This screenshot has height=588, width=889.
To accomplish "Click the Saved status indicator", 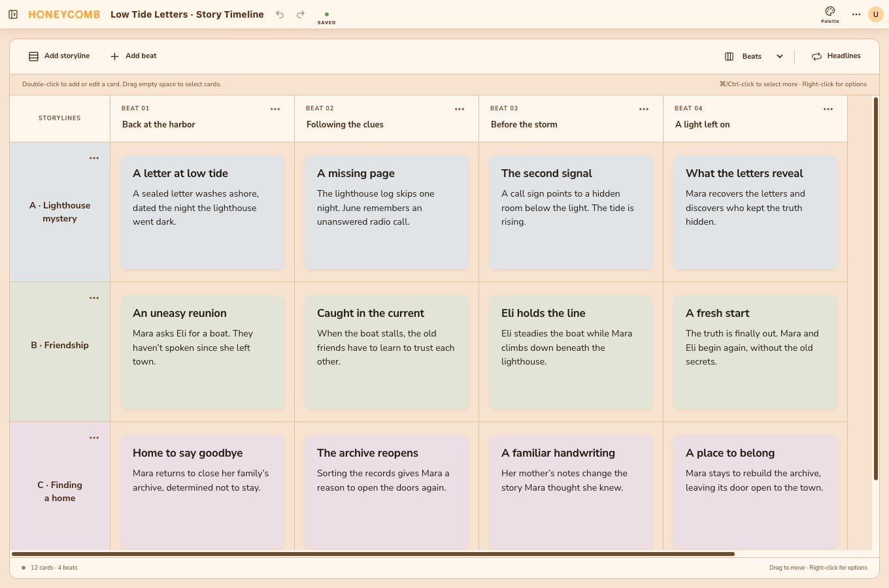I will pyautogui.click(x=326, y=18).
